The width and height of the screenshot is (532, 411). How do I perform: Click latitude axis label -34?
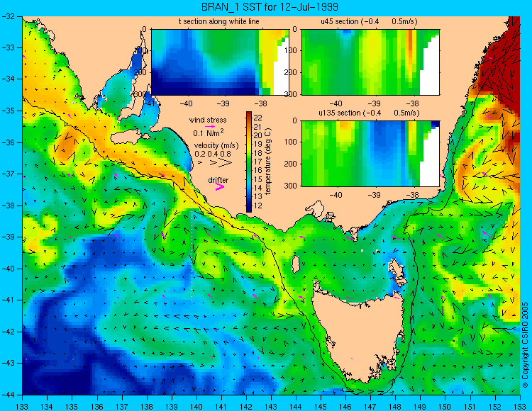point(8,79)
